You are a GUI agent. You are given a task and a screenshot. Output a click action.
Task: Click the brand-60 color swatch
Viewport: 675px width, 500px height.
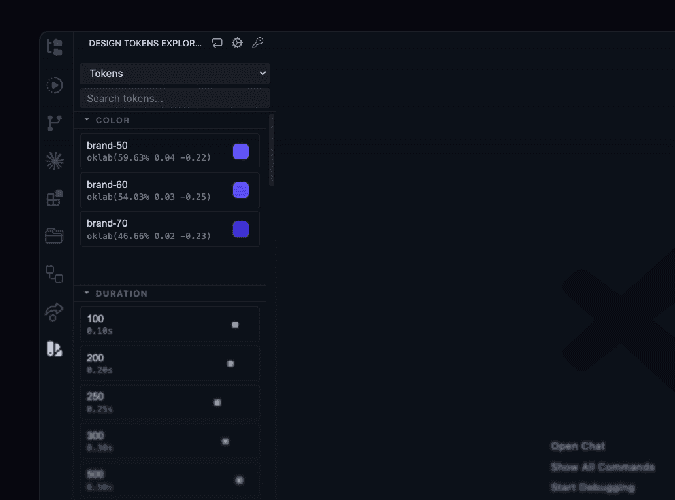[241, 190]
